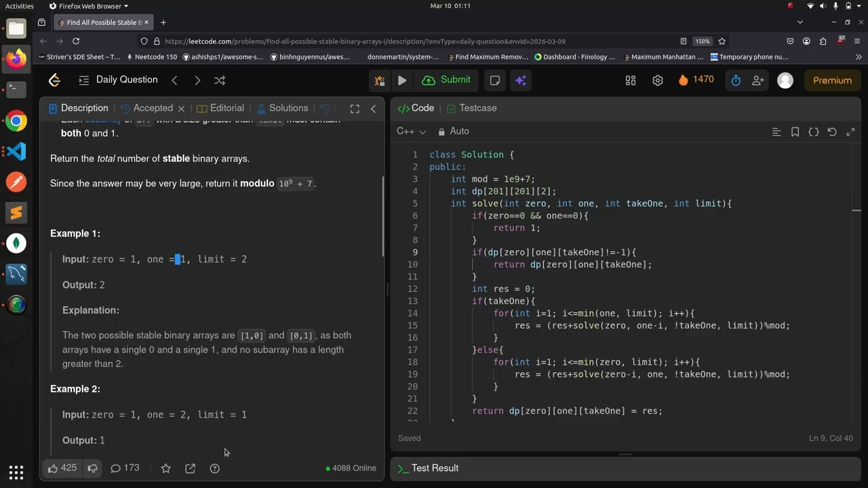Switch to the Accepted tab
The image size is (868, 488).
click(x=146, y=108)
